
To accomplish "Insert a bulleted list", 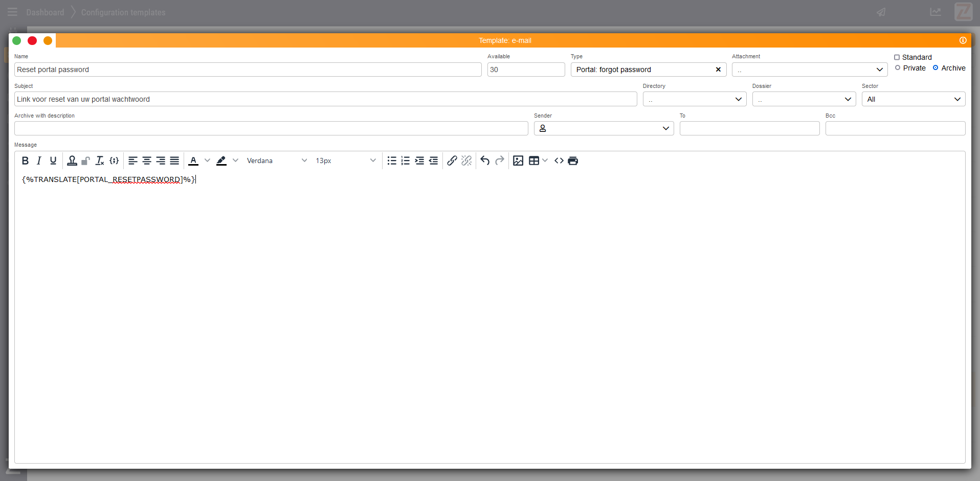I will [x=392, y=161].
